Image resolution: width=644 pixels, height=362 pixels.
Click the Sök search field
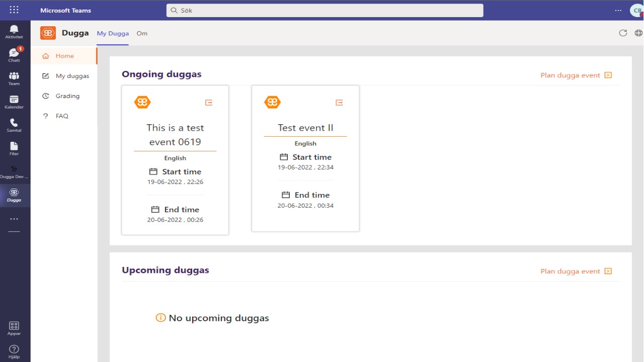point(325,10)
